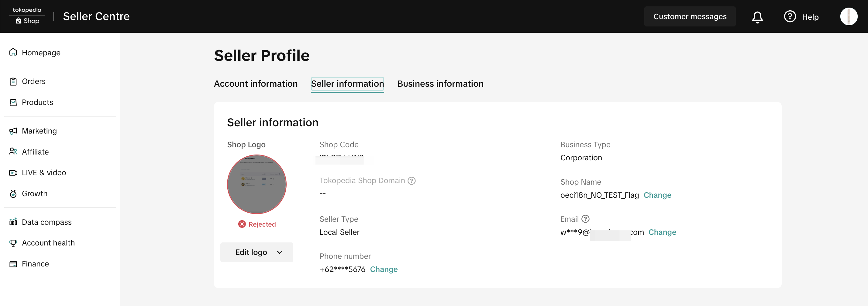Open Homepage from sidebar
This screenshot has width=868, height=306.
[x=41, y=53]
